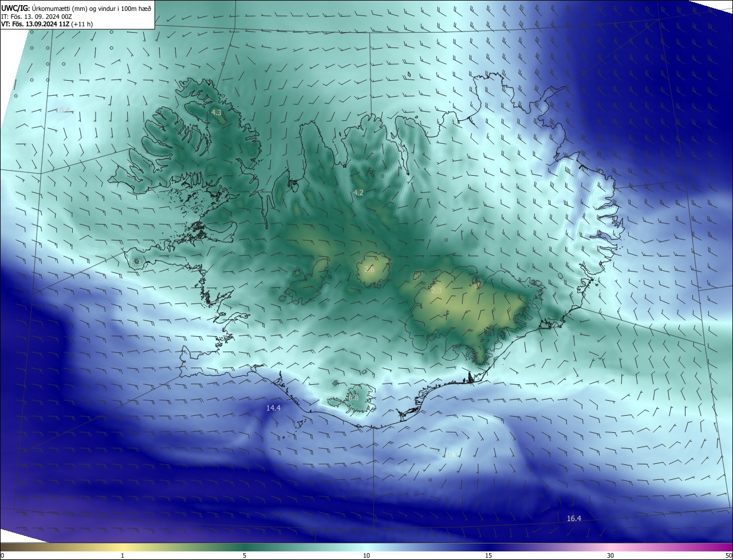Viewport: 733px width, 560px height.
Task: Pick the pink colorbar segment above tick 30
Action: [610, 547]
